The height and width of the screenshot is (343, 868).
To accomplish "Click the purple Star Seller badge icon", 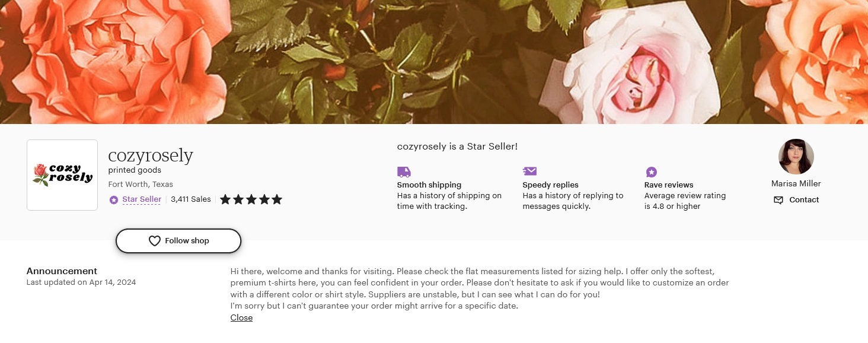I will click(x=114, y=200).
